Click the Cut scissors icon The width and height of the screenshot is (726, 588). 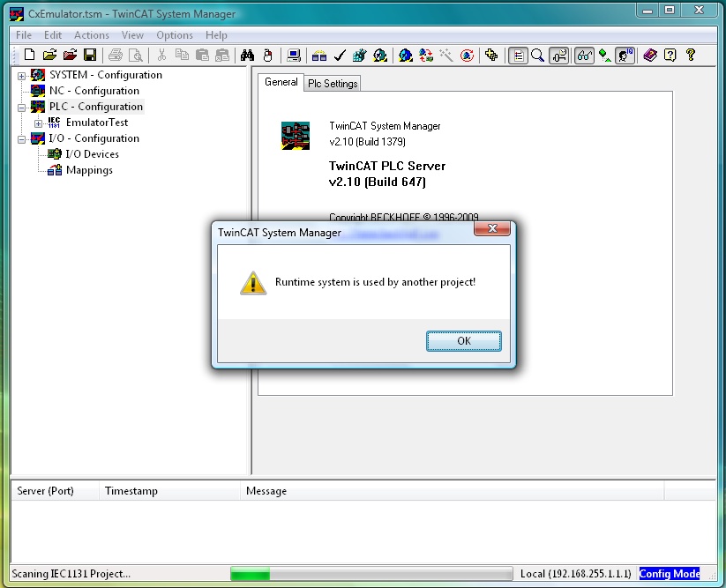point(161,56)
